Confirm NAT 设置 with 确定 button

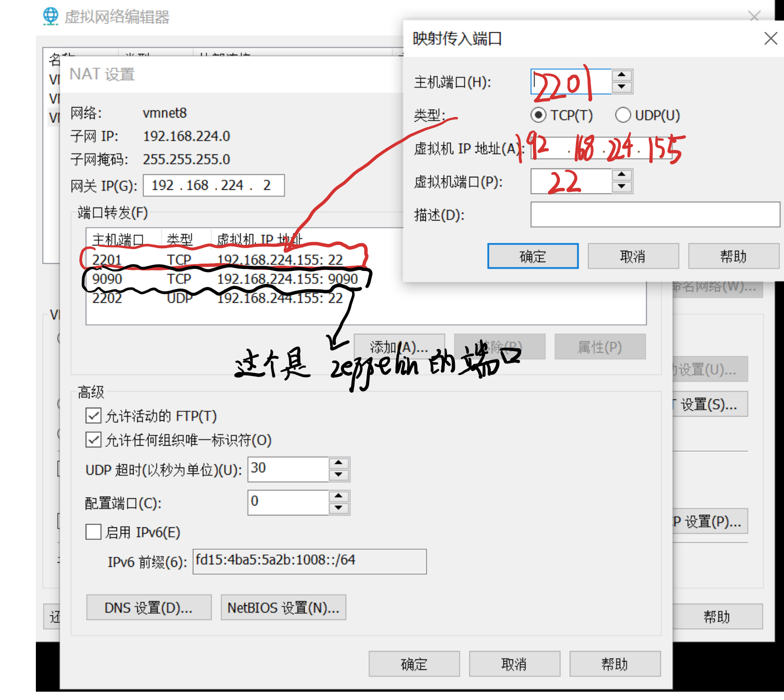click(414, 664)
